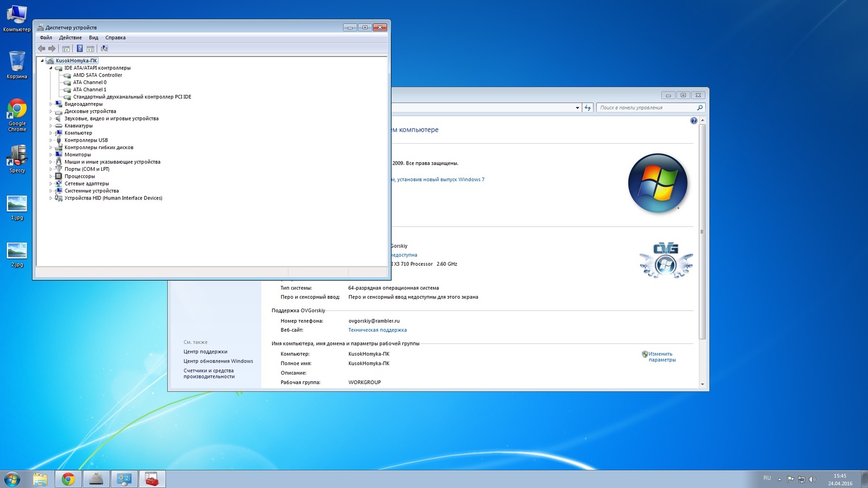Viewport: 868px width, 488px height.
Task: Click the red toolbox icon on the taskbar
Action: (x=152, y=479)
